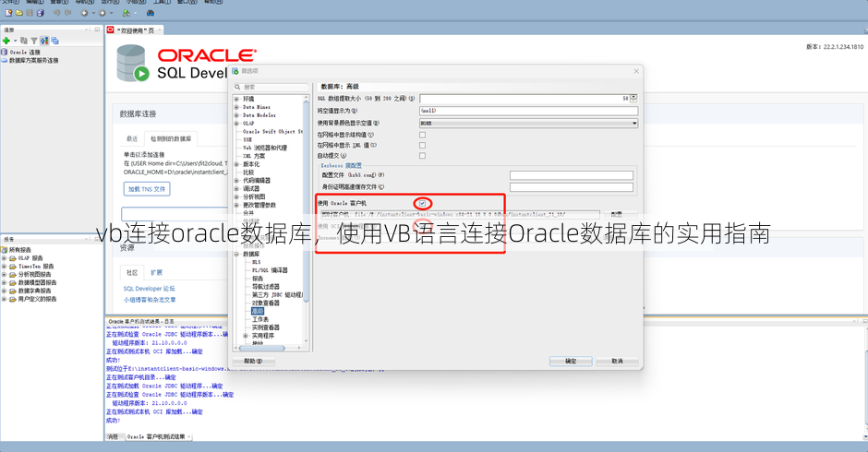This screenshot has width=868, height=452.
Task: Open SQL Worksheet via toolbar connection icon
Action: [127, 13]
